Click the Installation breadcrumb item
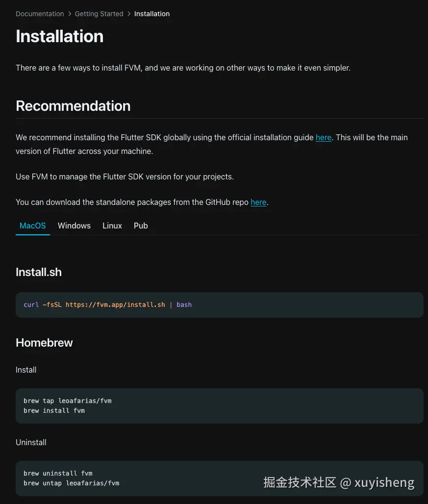This screenshot has height=504, width=428. pos(151,14)
